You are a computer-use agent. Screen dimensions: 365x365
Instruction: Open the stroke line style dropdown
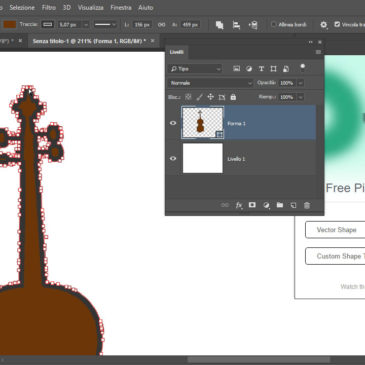(x=105, y=24)
